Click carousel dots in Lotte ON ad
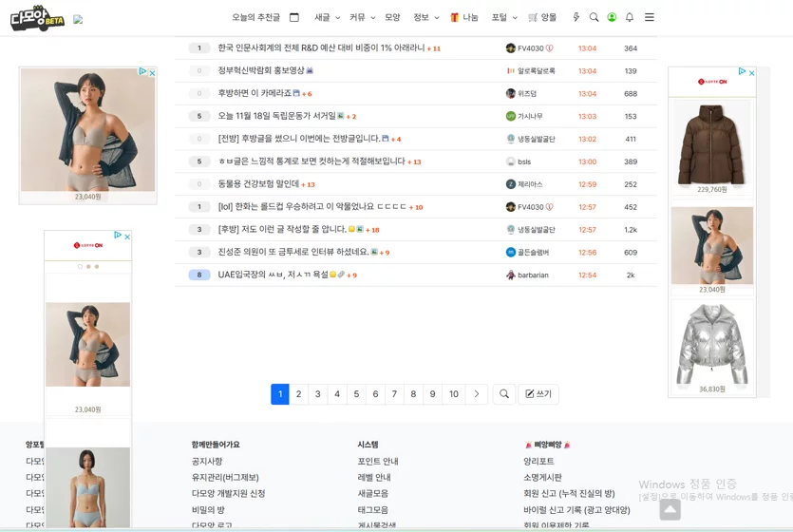Image resolution: width=793 pixels, height=532 pixels. [88, 267]
